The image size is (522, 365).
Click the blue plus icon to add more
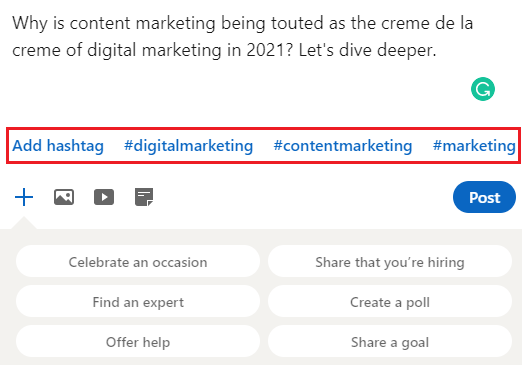click(24, 197)
